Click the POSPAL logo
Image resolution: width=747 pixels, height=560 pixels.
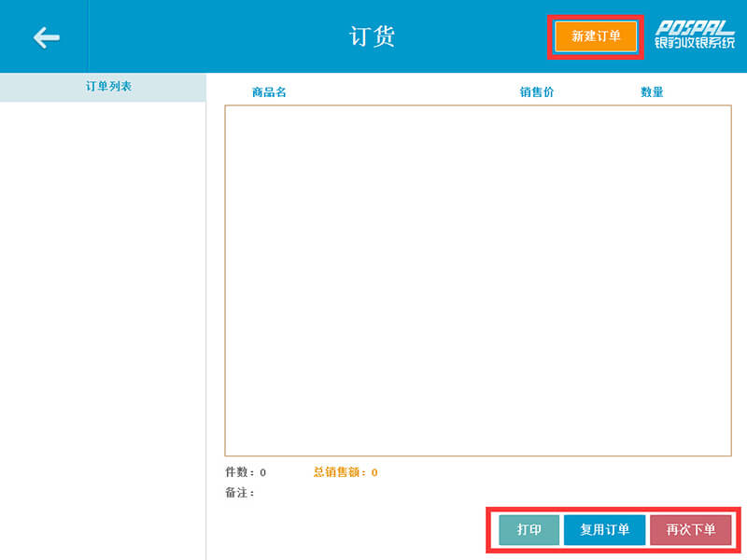(694, 28)
